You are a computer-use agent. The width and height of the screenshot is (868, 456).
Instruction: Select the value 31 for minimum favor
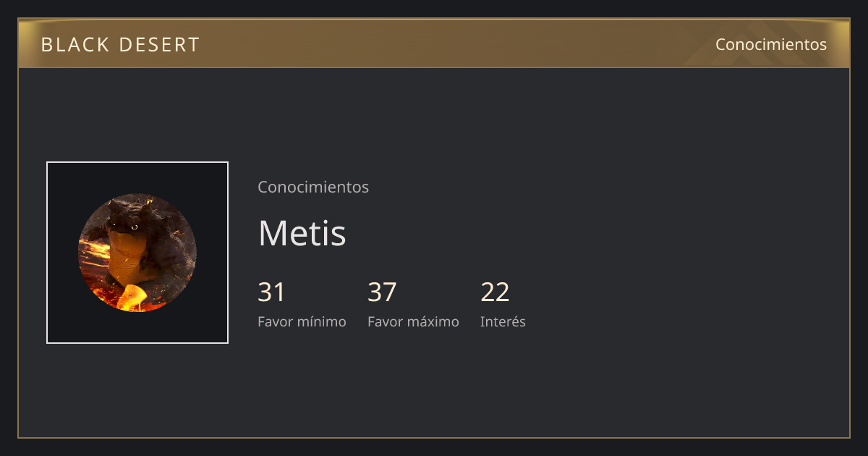coord(271,292)
